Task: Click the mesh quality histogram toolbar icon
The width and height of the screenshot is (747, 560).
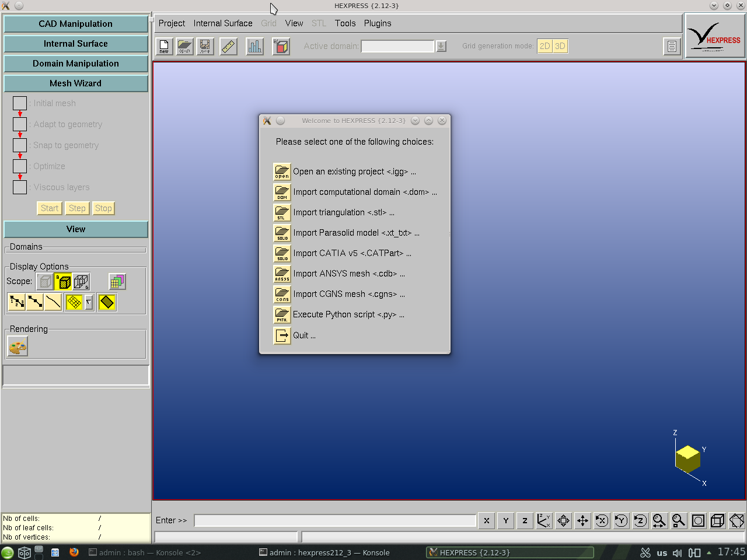Action: [254, 47]
